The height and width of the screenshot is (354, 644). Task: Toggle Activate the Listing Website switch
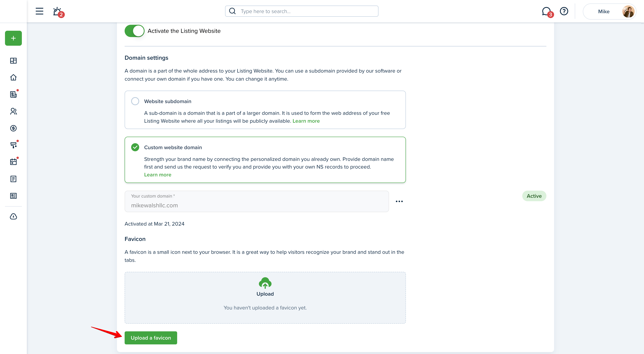point(135,31)
